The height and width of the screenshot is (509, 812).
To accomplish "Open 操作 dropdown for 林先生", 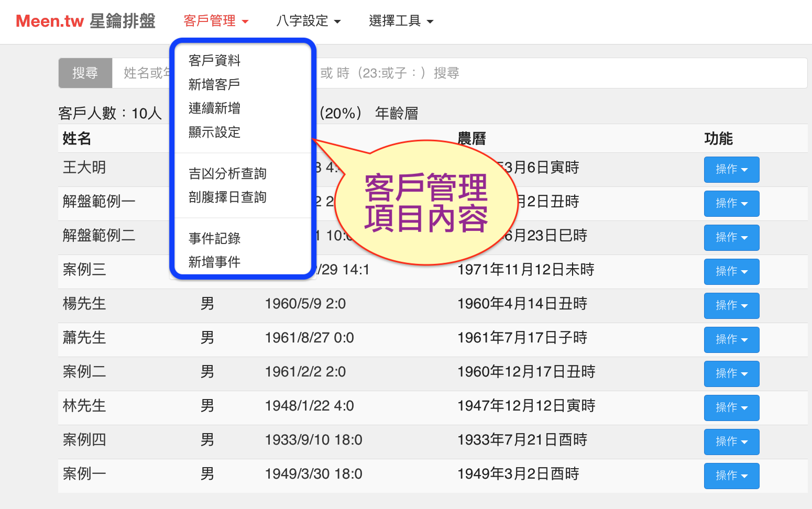I will click(x=731, y=408).
